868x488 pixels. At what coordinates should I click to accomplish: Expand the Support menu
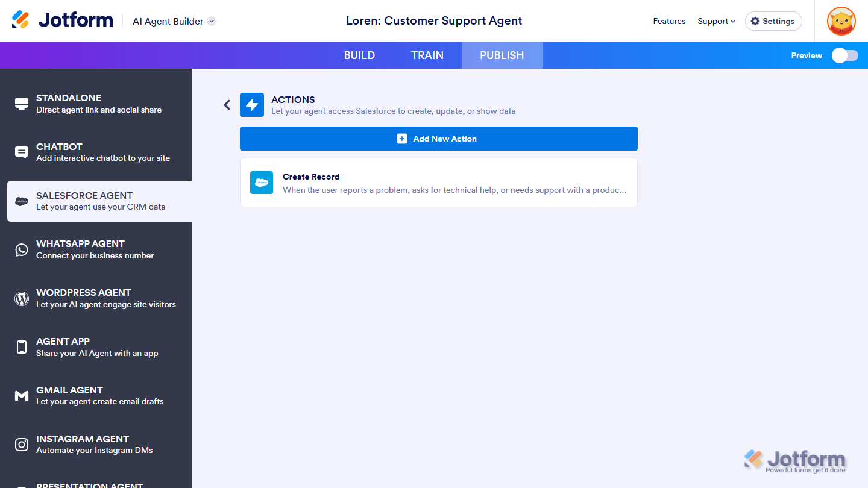[716, 21]
